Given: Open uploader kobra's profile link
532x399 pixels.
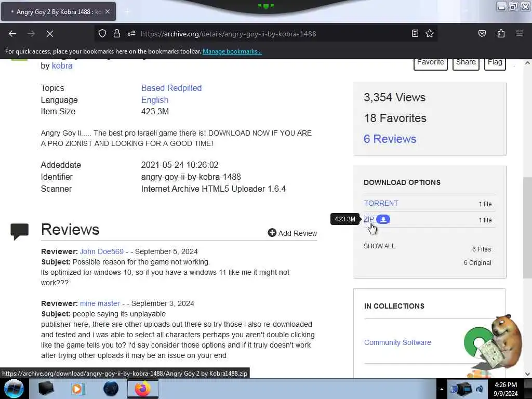Looking at the screenshot, I should pos(62,66).
